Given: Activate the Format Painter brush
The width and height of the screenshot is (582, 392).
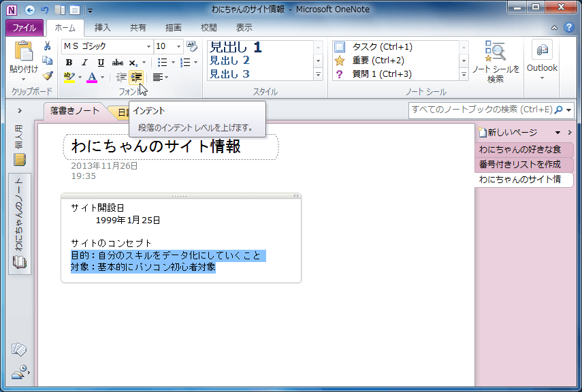Looking at the screenshot, I should 47,76.
